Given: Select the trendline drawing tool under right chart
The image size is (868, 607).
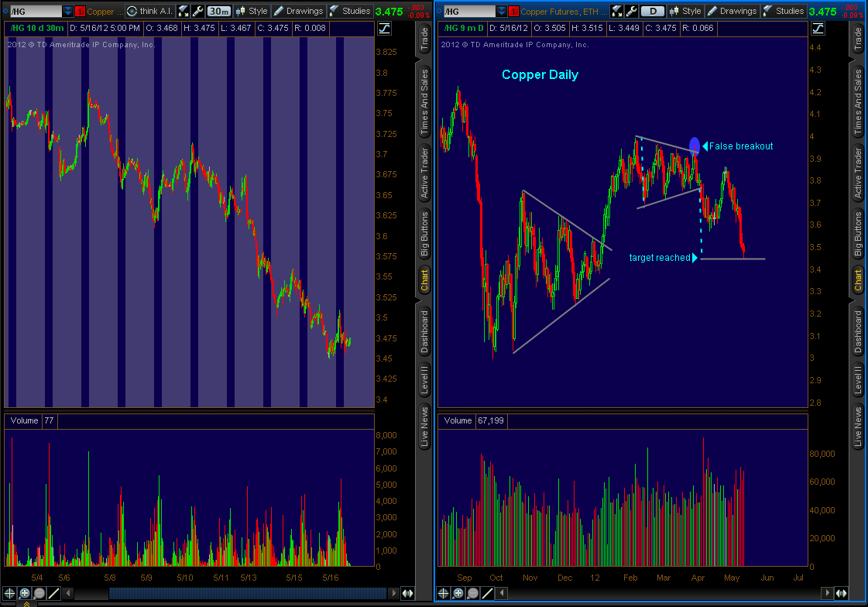Looking at the screenshot, I should coord(488,593).
